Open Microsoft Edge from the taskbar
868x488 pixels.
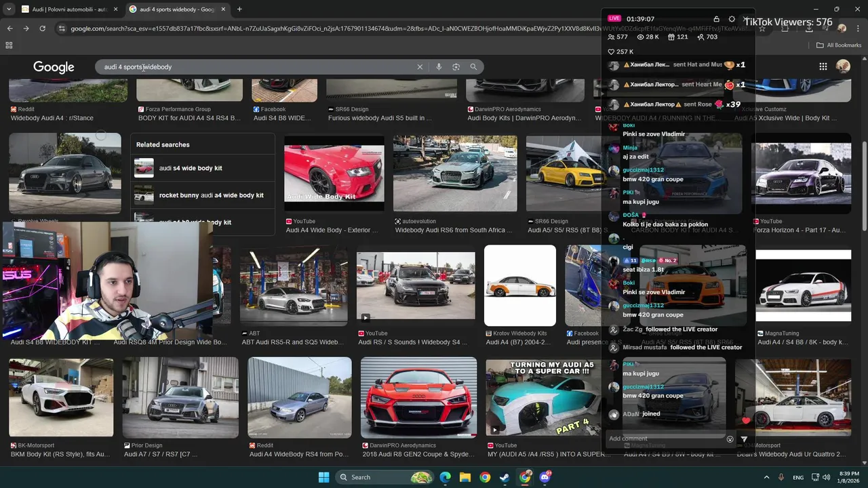coord(445,477)
